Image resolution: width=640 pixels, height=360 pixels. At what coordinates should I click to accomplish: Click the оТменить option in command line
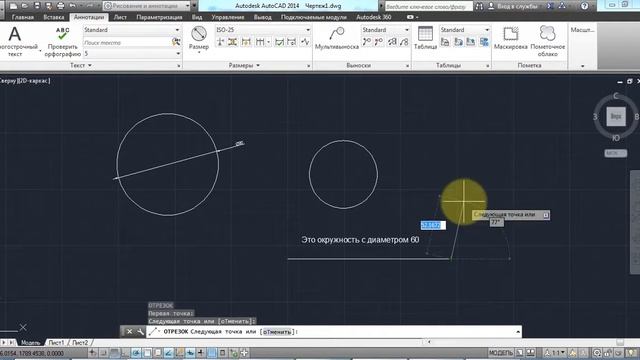pos(278,332)
